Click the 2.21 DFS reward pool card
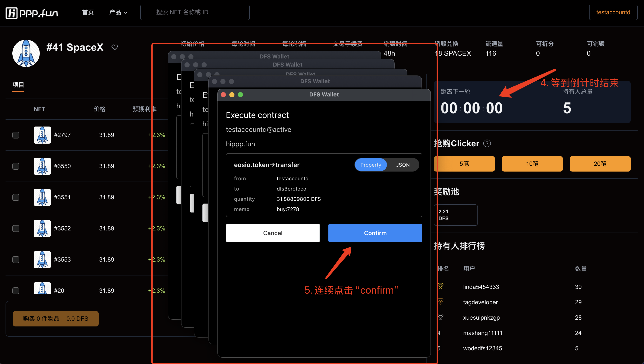The image size is (644, 364). (x=456, y=215)
